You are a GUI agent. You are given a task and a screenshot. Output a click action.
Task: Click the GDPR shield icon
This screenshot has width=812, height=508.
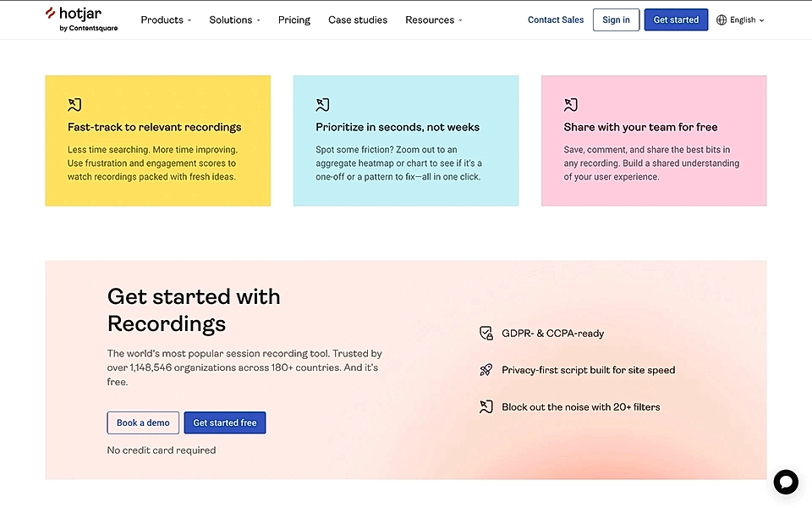(x=486, y=333)
